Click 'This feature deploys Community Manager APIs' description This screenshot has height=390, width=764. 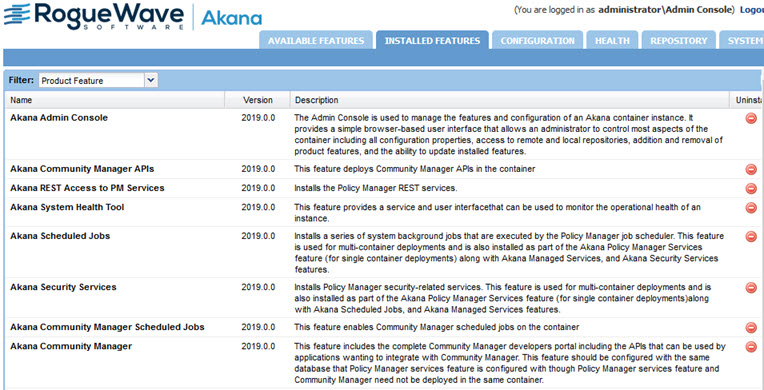pyautogui.click(x=415, y=169)
